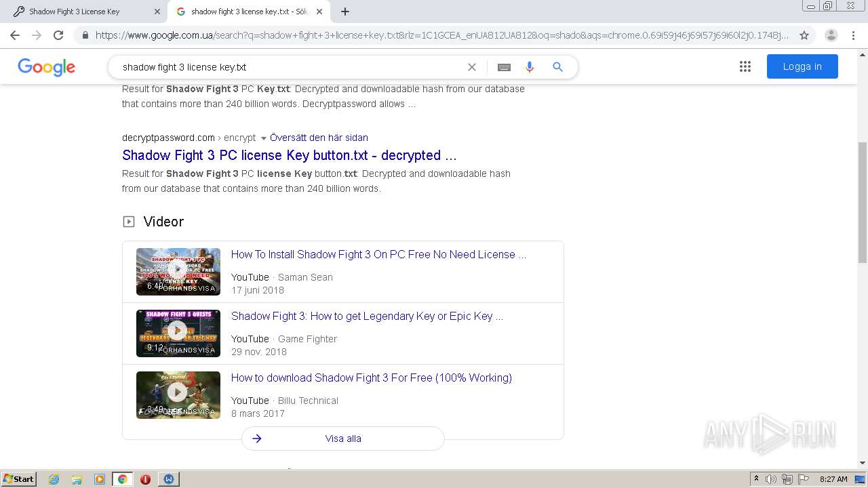Click the browser address bar URL
This screenshot has height=488, width=868.
pos(441,35)
